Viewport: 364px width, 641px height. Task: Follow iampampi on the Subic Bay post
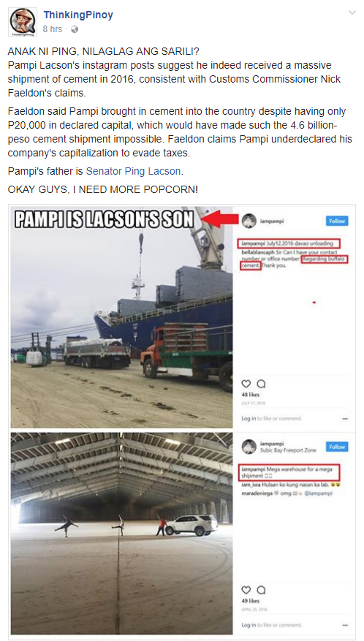(337, 447)
